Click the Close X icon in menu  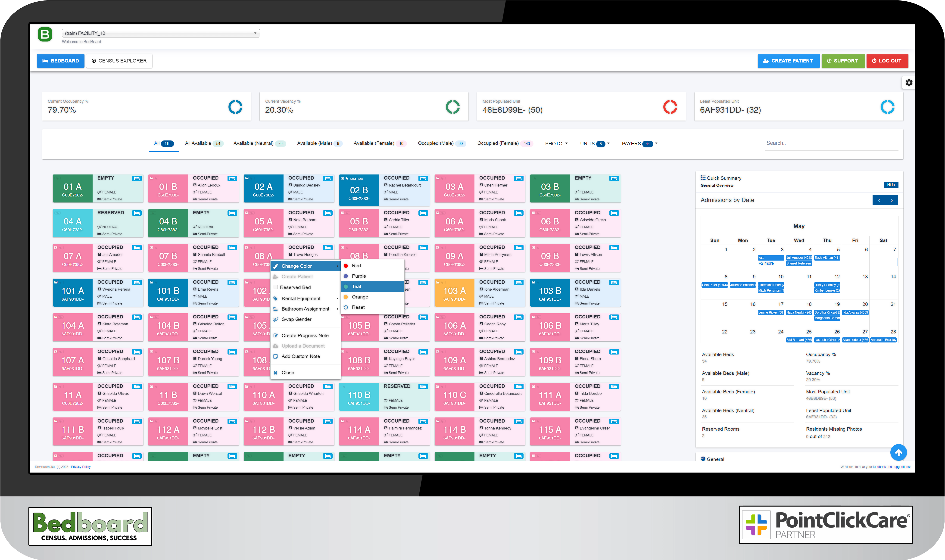275,373
